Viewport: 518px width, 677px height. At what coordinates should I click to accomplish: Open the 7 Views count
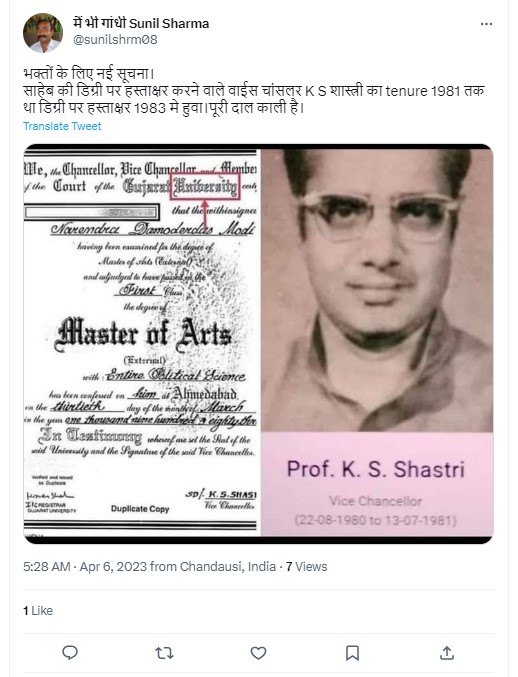pos(306,566)
